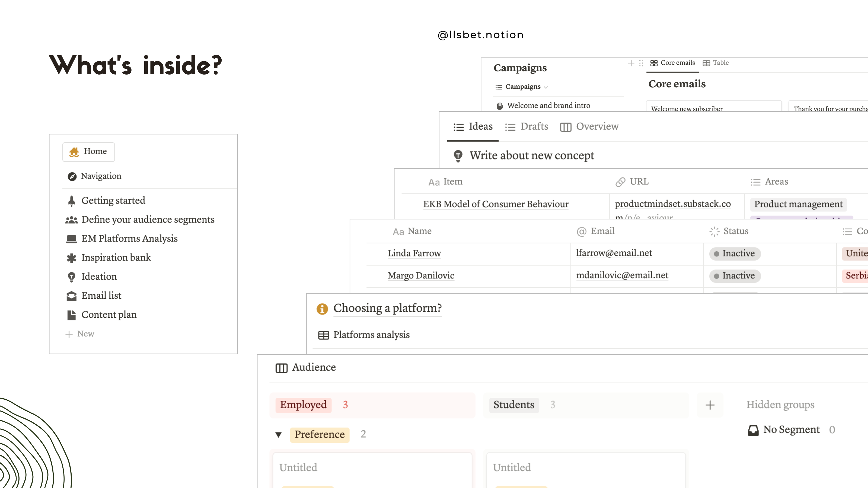Image resolution: width=868 pixels, height=488 pixels.
Task: Click the link icon in URL column header
Action: coord(620,182)
